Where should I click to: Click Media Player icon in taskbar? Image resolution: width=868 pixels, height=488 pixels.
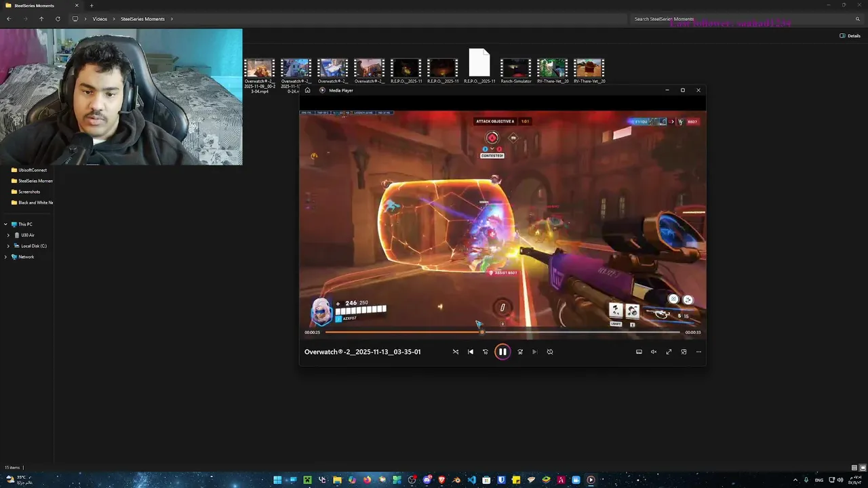pos(591,480)
